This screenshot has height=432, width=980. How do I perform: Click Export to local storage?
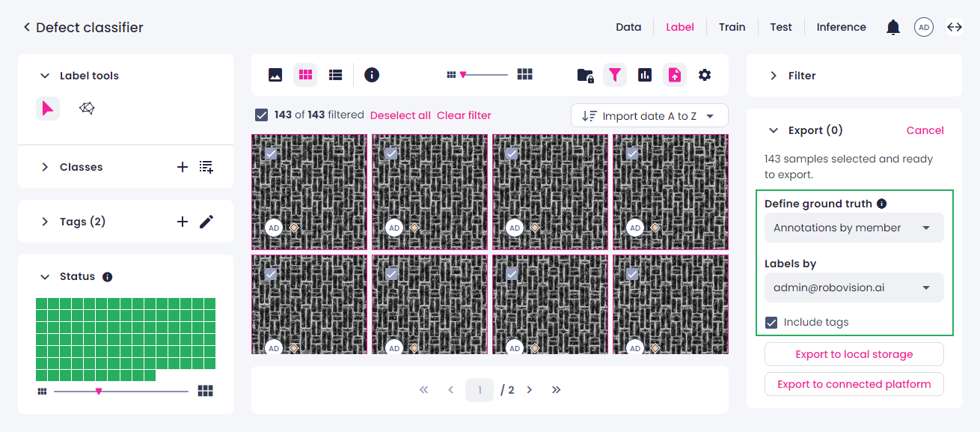(854, 354)
